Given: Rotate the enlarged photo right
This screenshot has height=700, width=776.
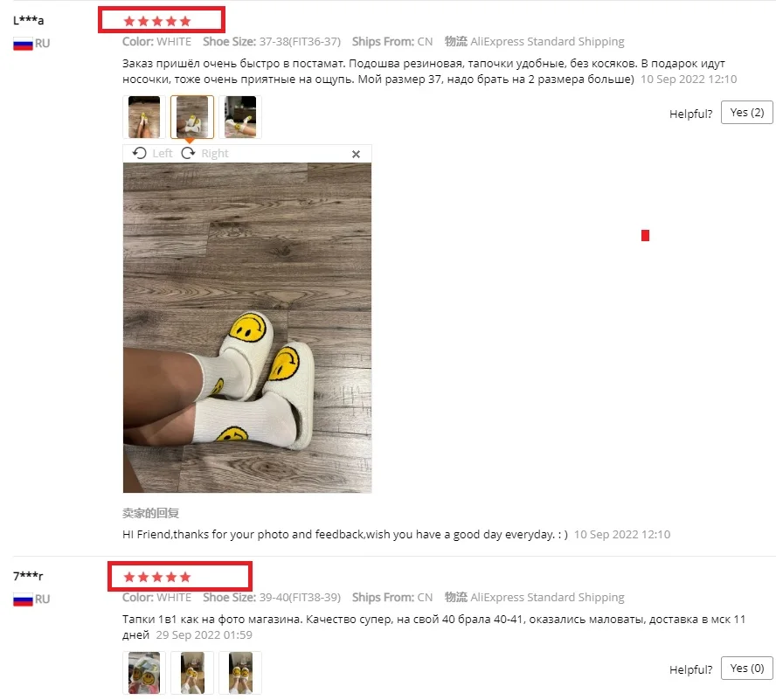Looking at the screenshot, I should point(204,154).
